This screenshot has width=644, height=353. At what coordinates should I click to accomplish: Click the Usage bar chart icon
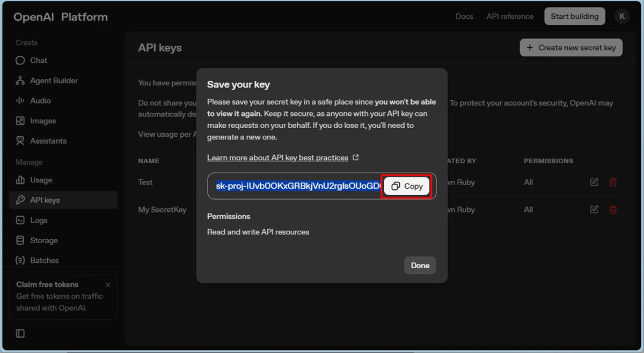pyautogui.click(x=20, y=180)
